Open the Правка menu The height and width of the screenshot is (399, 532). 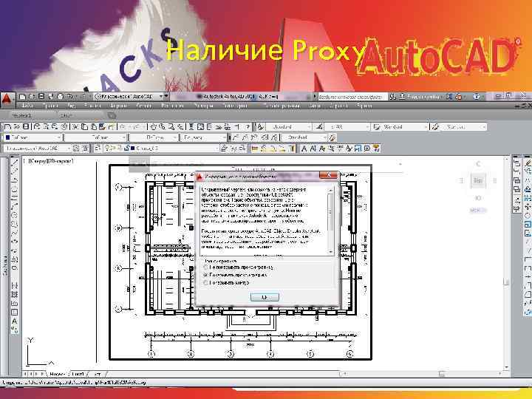pyautogui.click(x=50, y=106)
